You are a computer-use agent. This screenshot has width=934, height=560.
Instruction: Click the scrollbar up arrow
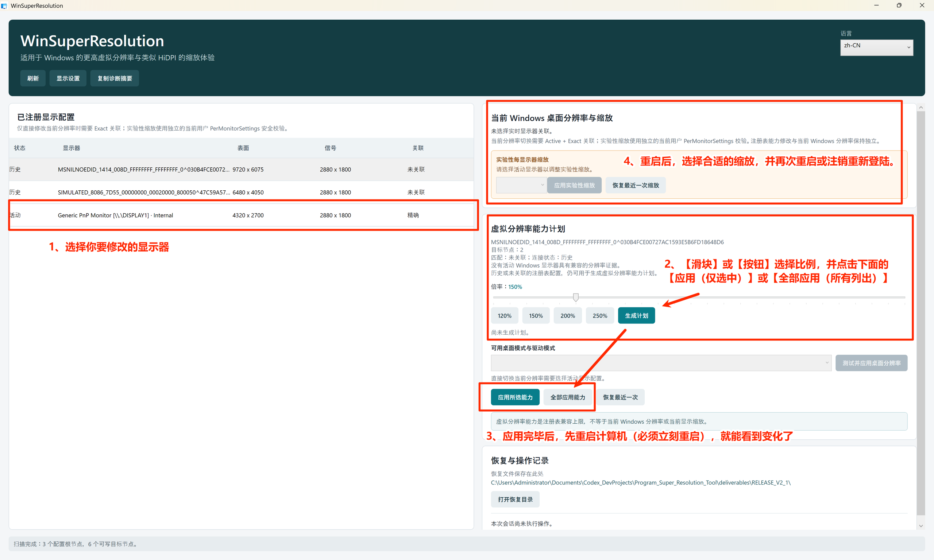(921, 108)
